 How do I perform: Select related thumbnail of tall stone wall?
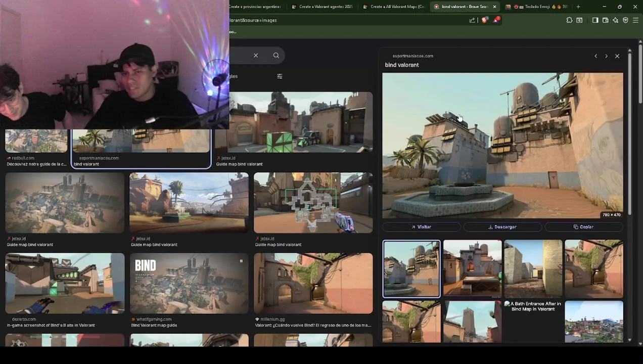(x=533, y=268)
